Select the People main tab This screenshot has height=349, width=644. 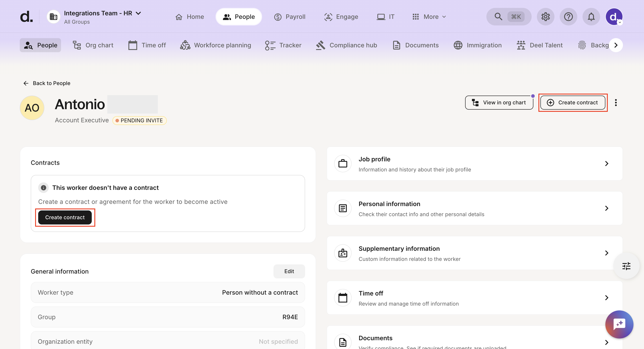tap(239, 17)
